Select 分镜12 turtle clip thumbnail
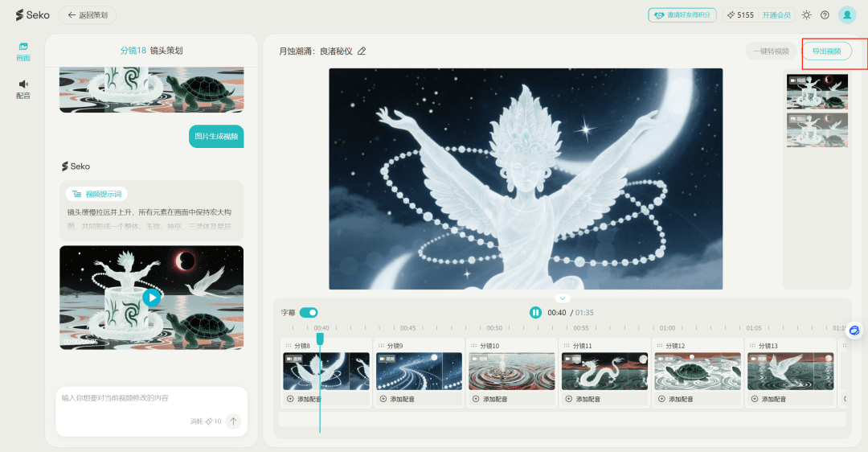 pyautogui.click(x=698, y=371)
